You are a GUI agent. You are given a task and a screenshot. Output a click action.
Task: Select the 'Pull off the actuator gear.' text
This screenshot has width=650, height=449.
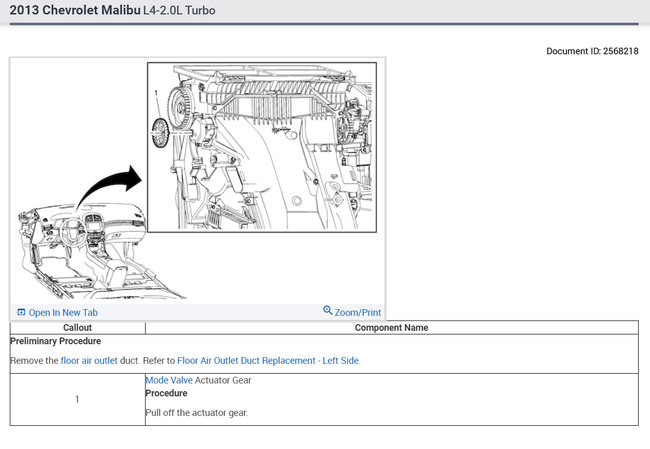click(196, 413)
